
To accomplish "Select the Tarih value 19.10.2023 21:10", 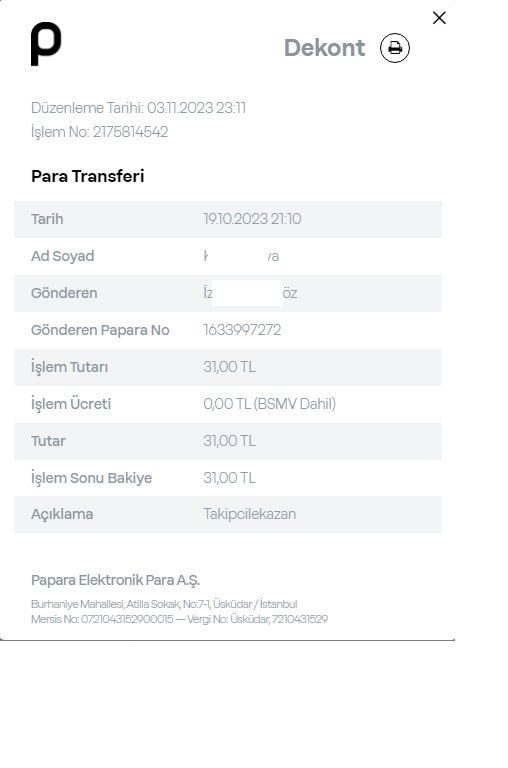I will 252,219.
